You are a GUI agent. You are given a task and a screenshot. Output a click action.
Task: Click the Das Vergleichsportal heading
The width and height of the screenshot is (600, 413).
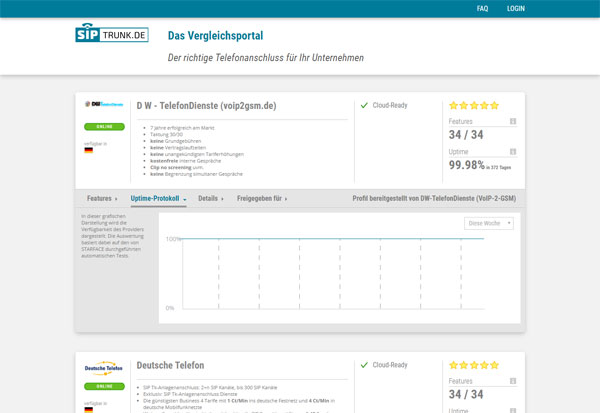click(215, 36)
